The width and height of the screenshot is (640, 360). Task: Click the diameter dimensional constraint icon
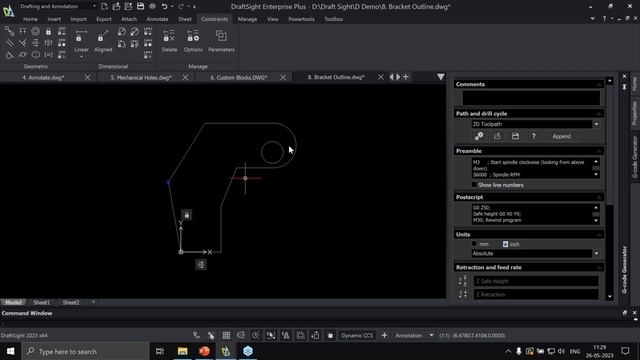(x=135, y=31)
